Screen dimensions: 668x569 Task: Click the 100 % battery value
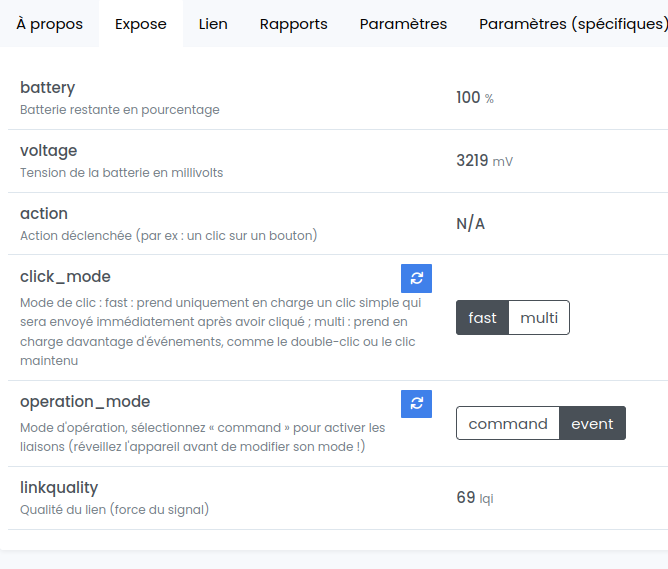pyautogui.click(x=474, y=98)
